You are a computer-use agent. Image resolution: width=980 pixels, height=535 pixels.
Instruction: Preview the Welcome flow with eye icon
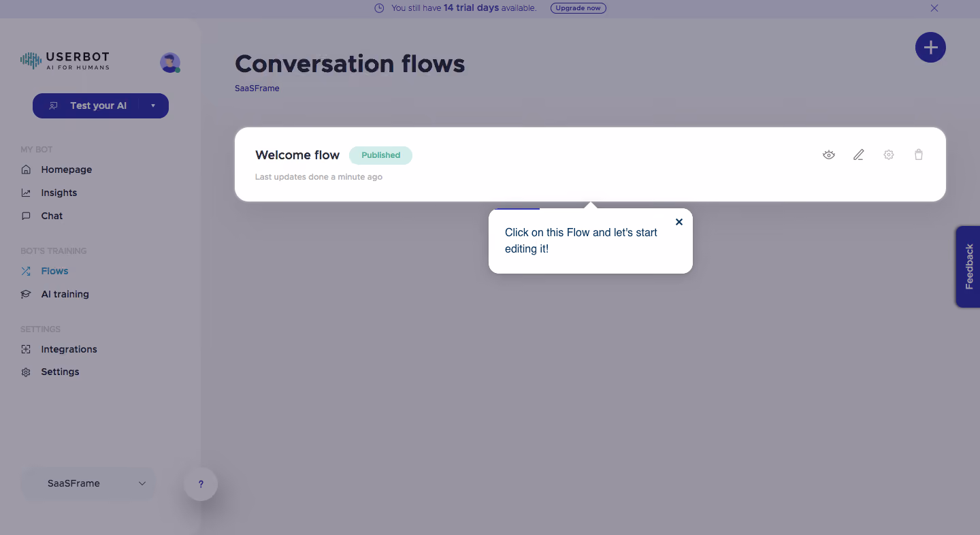click(828, 155)
